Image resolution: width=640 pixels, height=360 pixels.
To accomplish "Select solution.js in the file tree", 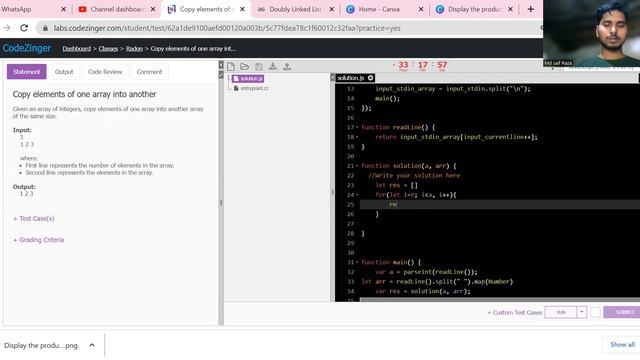I will pos(248,78).
